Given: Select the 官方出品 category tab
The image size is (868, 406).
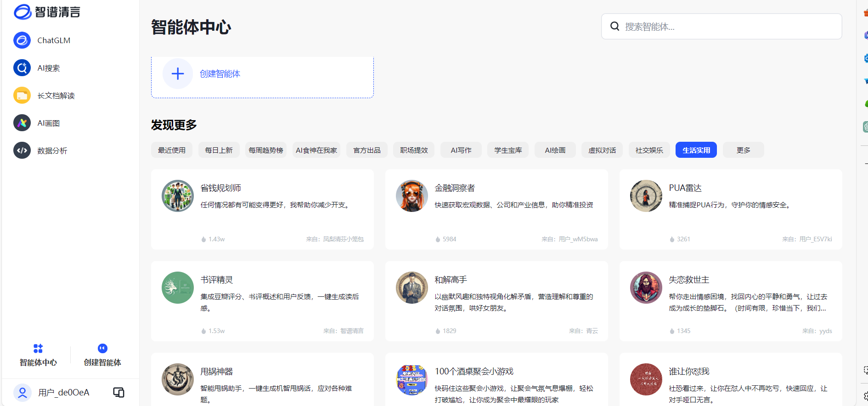Looking at the screenshot, I should tap(367, 150).
